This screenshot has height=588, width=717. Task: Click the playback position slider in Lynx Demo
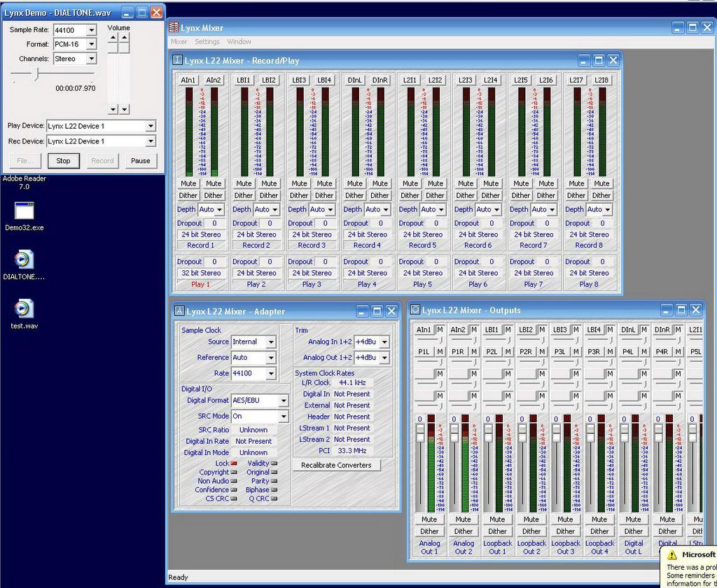[36, 73]
